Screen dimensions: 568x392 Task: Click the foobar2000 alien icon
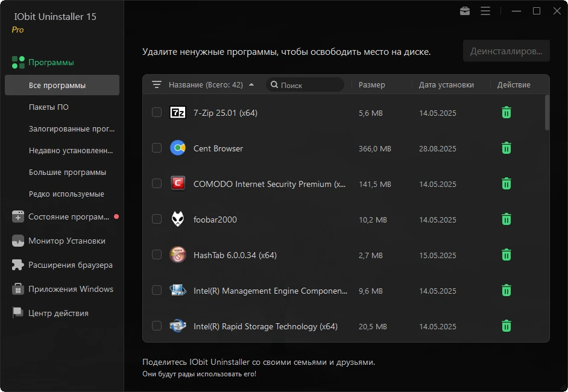pyautogui.click(x=177, y=219)
